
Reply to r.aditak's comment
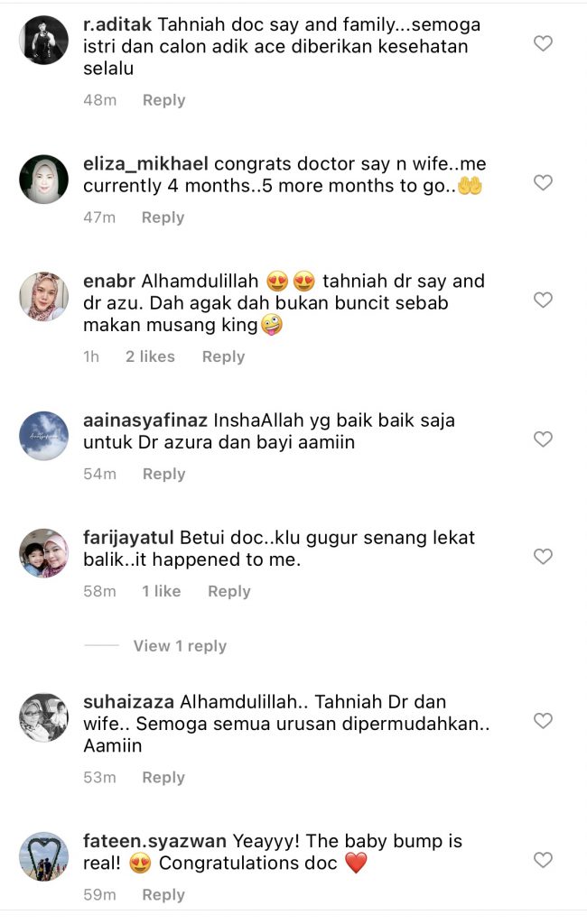[x=164, y=100]
